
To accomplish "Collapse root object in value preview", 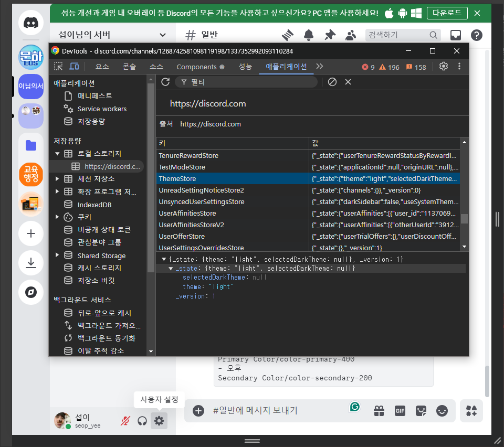I will (x=164, y=259).
